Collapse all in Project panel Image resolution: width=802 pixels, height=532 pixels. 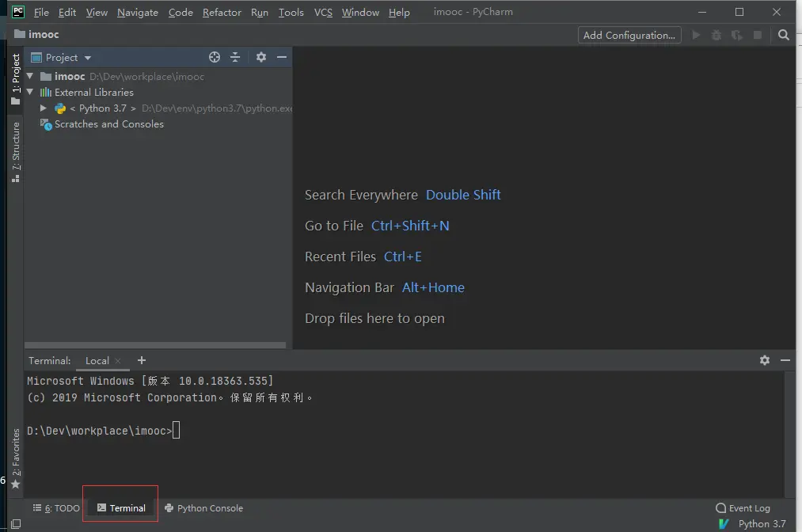click(235, 57)
